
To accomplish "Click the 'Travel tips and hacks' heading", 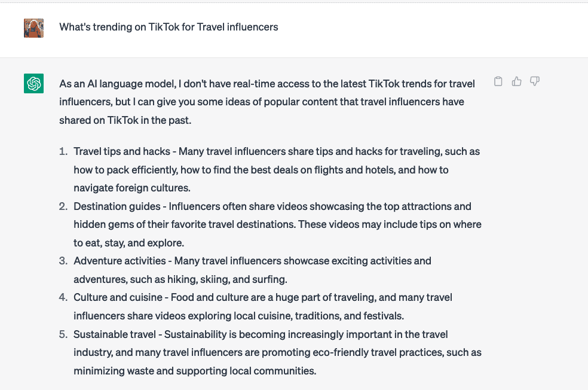I will coord(122,151).
